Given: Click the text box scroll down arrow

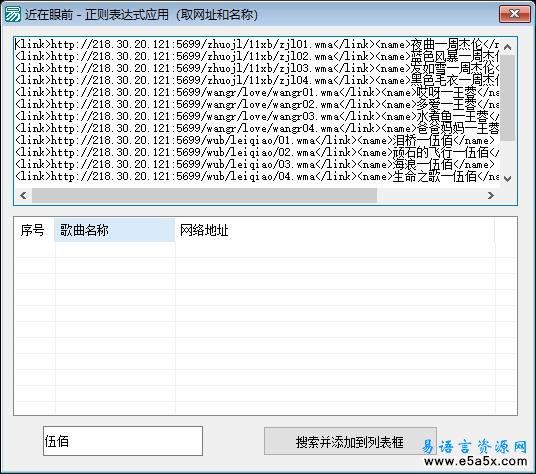Looking at the screenshot, I should coord(507,178).
